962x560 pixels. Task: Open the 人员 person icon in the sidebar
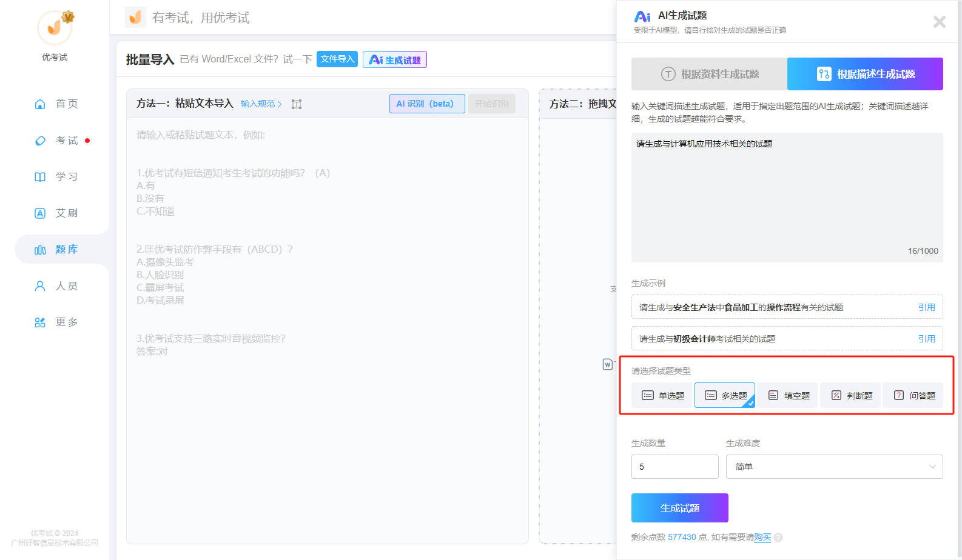[x=40, y=286]
